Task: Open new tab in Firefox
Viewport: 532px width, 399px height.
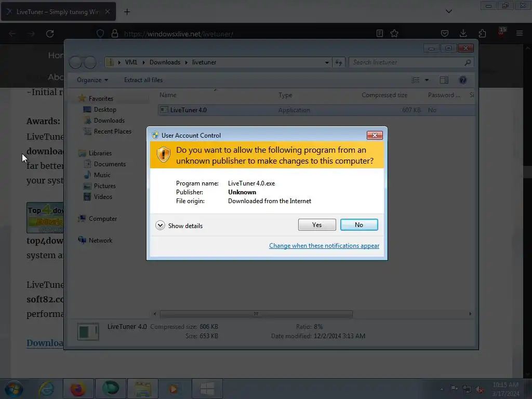Action: pyautogui.click(x=127, y=12)
